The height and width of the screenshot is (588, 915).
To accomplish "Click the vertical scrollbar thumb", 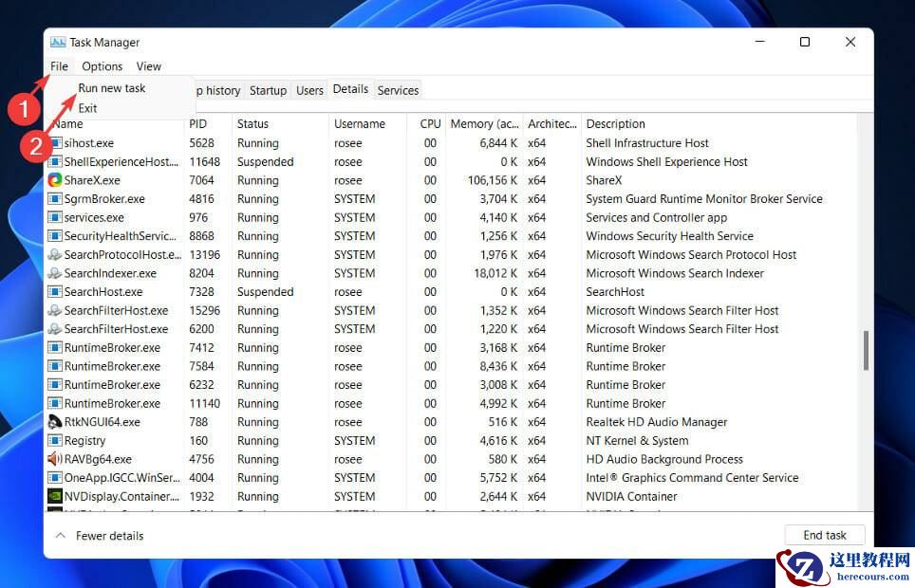I will click(x=865, y=351).
